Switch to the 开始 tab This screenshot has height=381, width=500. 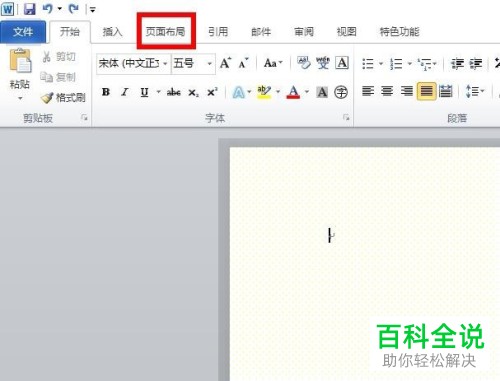(70, 32)
